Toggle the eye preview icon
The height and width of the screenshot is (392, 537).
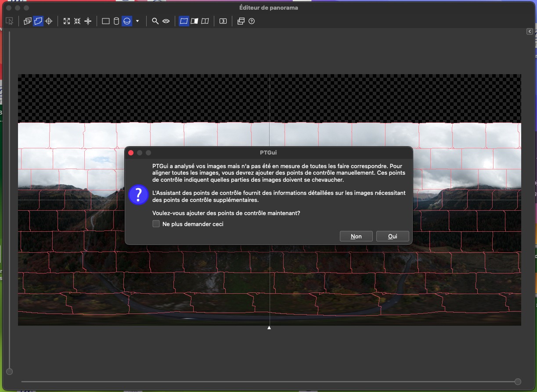(x=166, y=21)
